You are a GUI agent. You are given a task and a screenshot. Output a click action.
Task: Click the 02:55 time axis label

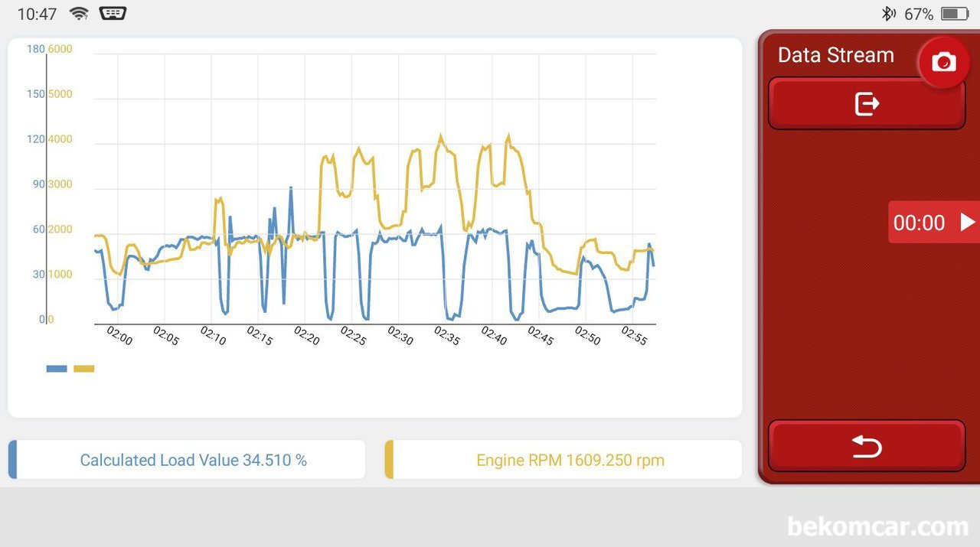pyautogui.click(x=635, y=336)
